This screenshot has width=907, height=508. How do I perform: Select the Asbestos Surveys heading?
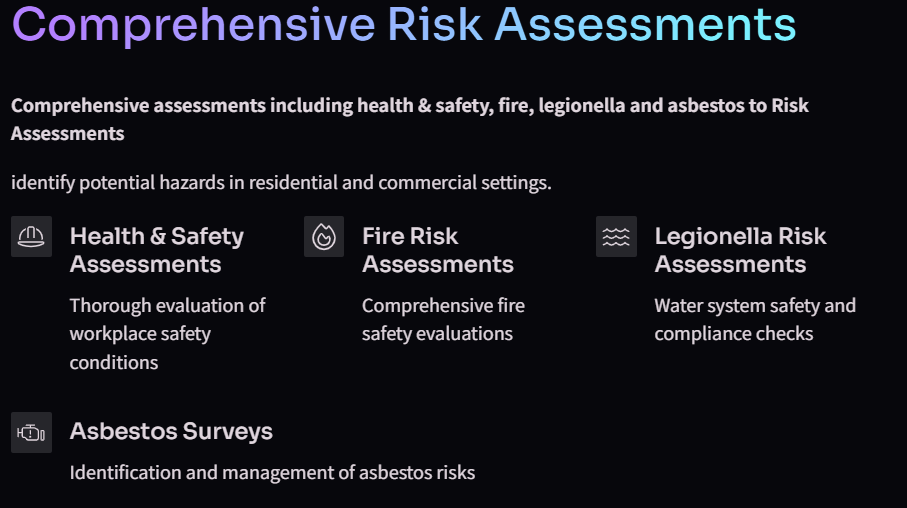tap(171, 432)
